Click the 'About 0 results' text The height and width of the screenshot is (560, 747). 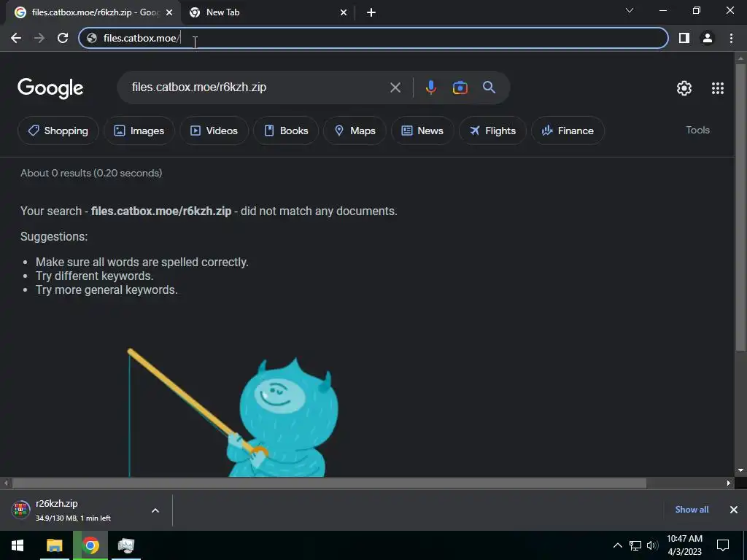pyautogui.click(x=91, y=173)
